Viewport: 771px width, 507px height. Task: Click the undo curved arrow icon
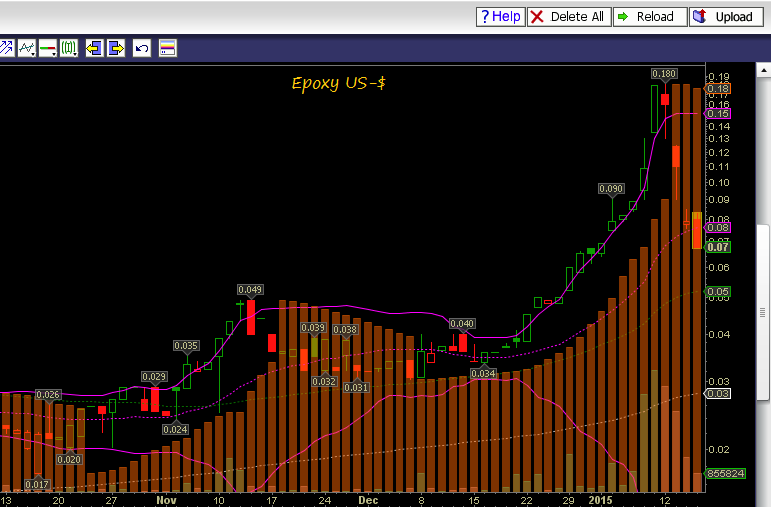142,48
